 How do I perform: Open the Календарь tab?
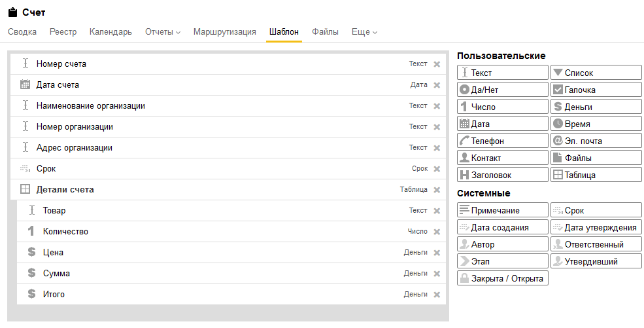[110, 32]
